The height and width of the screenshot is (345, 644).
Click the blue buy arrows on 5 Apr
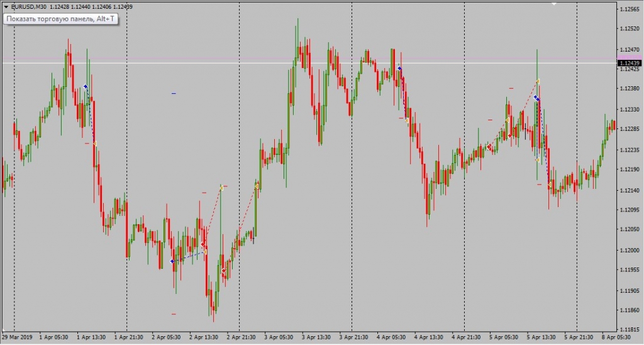point(536,98)
